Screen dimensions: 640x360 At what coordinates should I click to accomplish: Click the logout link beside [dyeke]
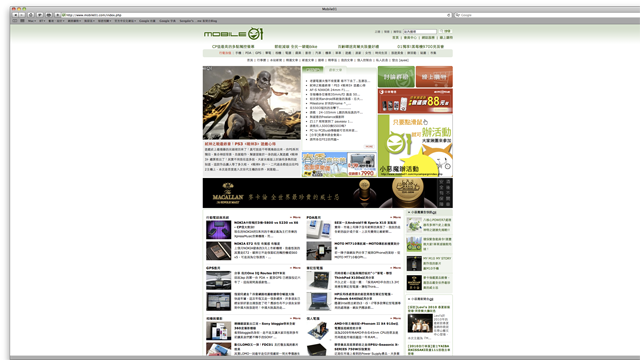pos(394,60)
